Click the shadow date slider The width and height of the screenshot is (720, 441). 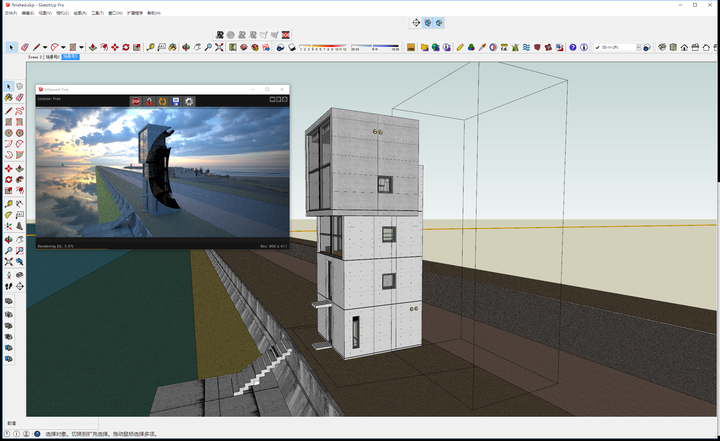click(x=324, y=47)
